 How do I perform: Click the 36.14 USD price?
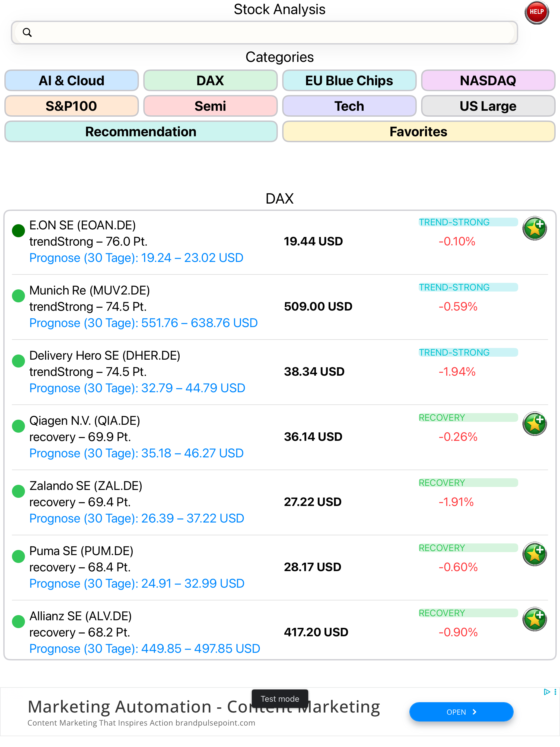[313, 437]
